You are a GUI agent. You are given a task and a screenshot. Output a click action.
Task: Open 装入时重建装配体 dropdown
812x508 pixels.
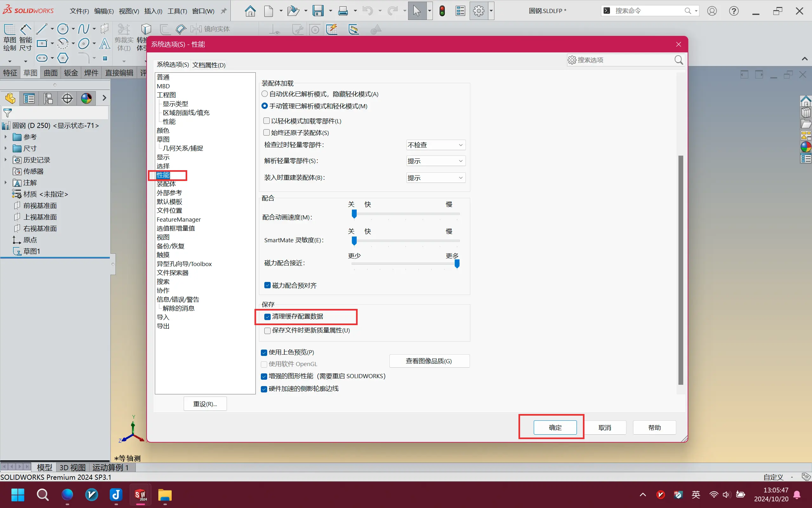point(435,178)
